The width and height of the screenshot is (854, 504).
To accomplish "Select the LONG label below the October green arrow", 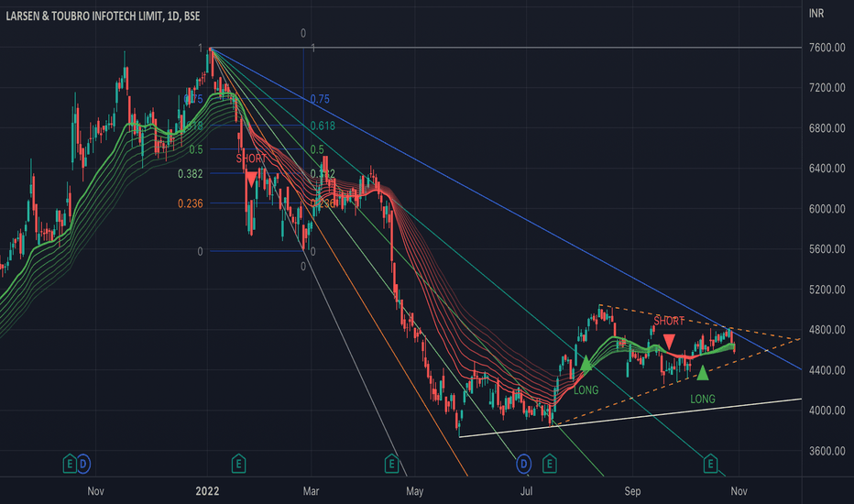I will click(x=703, y=400).
